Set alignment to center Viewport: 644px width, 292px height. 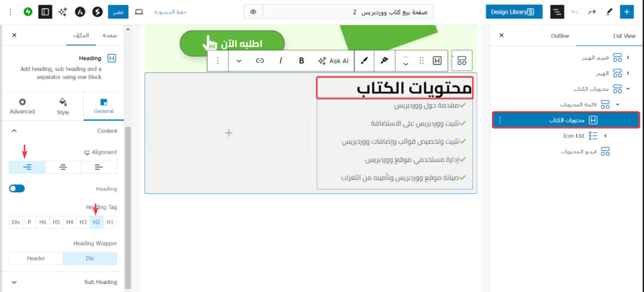tap(63, 167)
